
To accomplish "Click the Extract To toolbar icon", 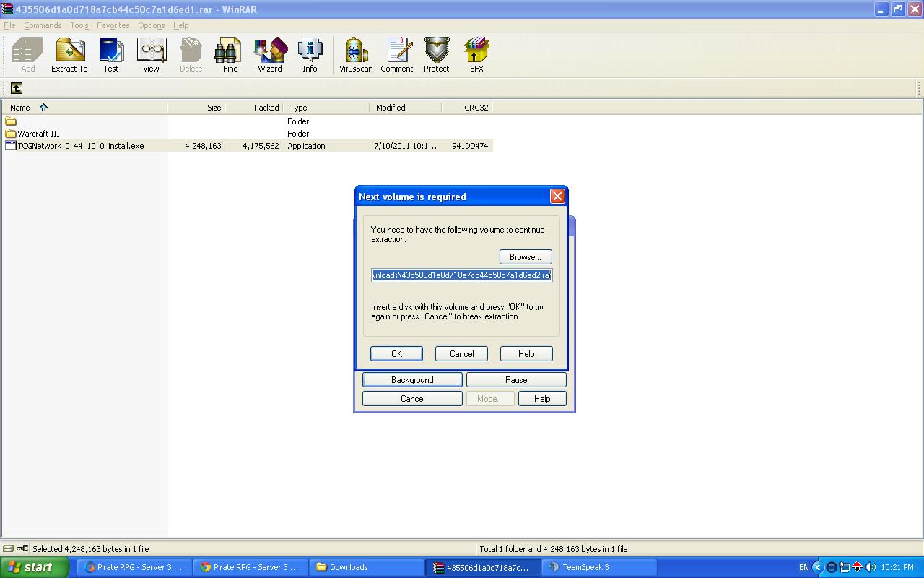I will click(x=69, y=55).
